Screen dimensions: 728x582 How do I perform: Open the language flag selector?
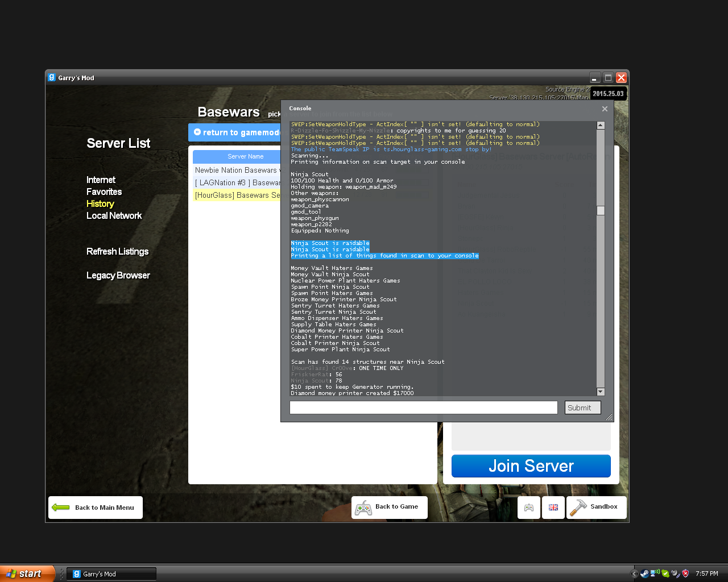pyautogui.click(x=553, y=508)
